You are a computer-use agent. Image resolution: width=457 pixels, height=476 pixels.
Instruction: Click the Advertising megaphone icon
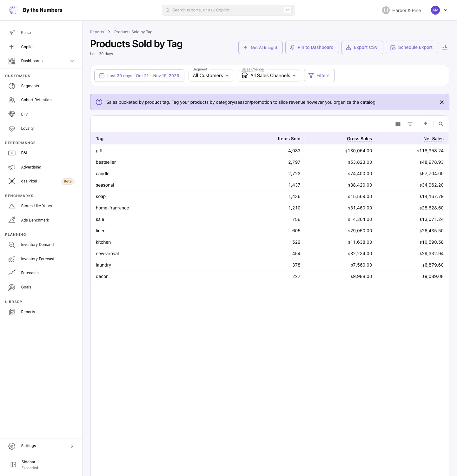pyautogui.click(x=12, y=167)
